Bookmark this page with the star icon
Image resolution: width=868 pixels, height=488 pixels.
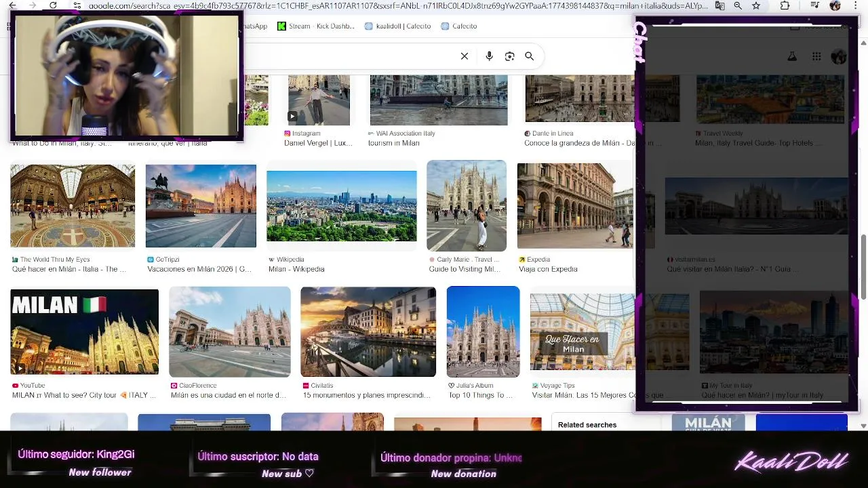[x=756, y=5]
